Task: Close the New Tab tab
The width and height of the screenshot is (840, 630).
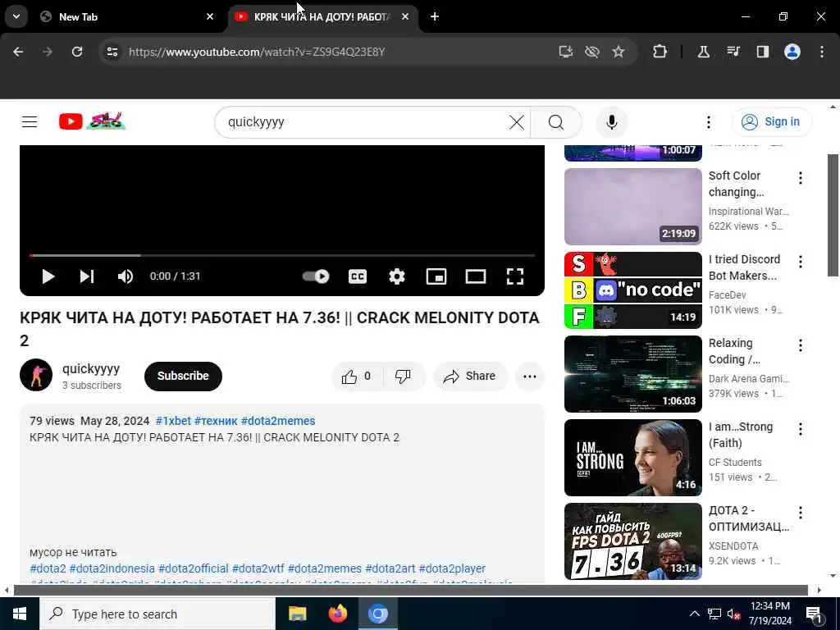Action: coord(210,16)
